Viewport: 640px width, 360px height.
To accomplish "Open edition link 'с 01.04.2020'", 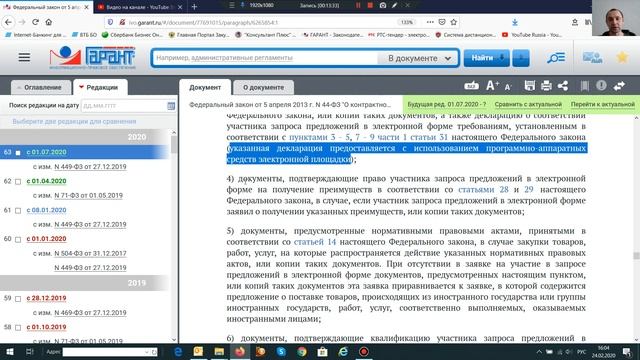I will pyautogui.click(x=46, y=181).
